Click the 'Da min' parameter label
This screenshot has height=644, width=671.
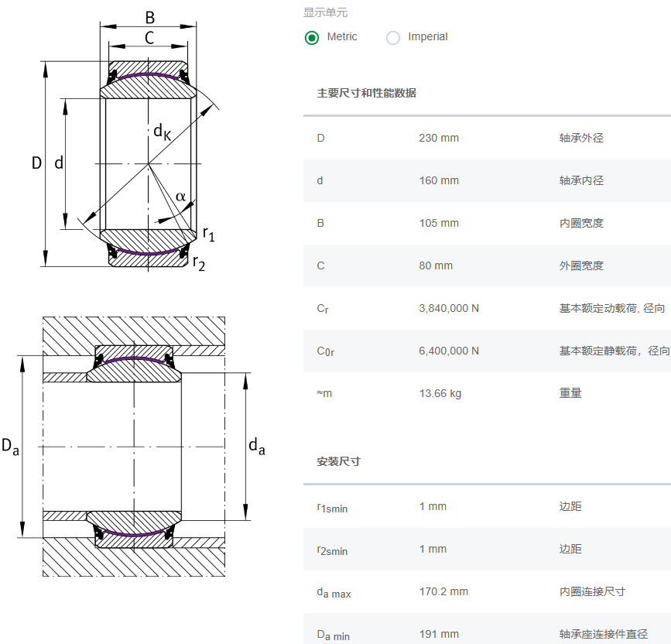(x=333, y=635)
